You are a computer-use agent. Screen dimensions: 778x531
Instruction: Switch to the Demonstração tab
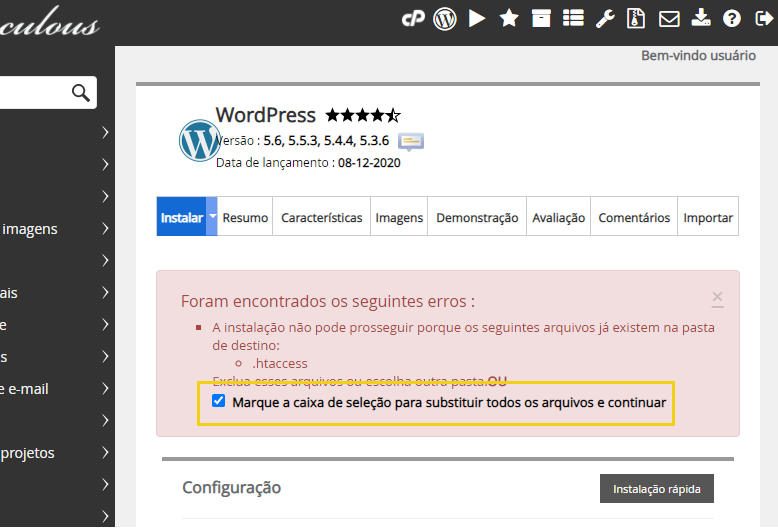click(x=477, y=217)
